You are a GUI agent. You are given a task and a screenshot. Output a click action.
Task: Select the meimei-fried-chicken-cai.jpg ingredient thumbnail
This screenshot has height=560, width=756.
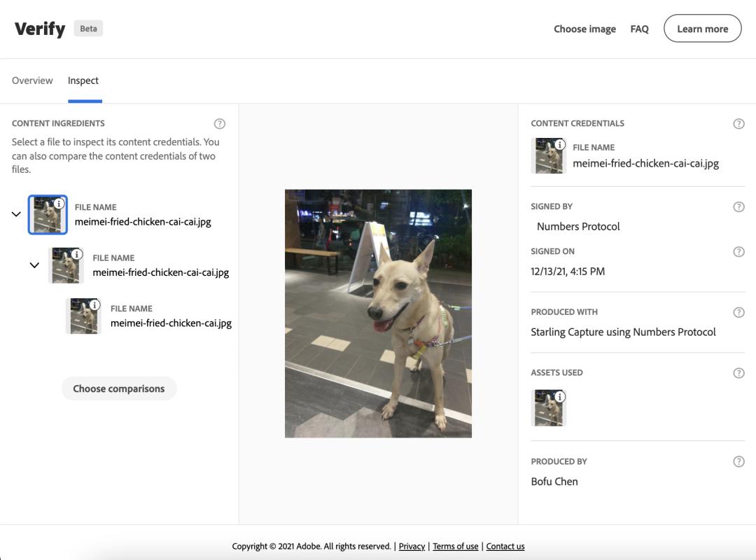click(x=83, y=316)
